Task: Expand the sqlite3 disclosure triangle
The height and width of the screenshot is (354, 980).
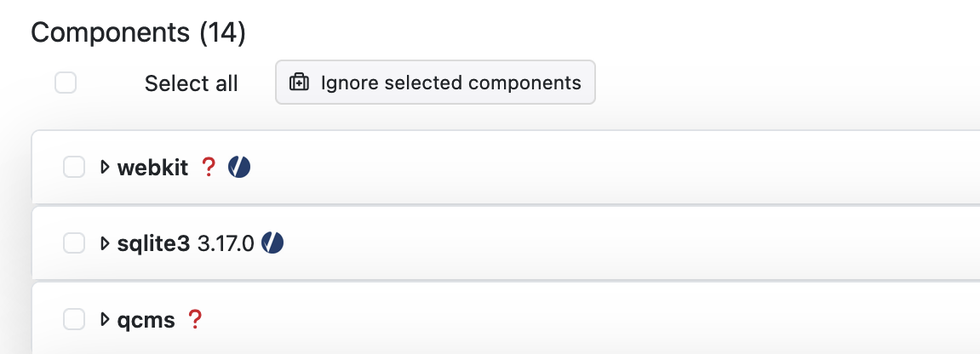Action: pyautogui.click(x=106, y=244)
